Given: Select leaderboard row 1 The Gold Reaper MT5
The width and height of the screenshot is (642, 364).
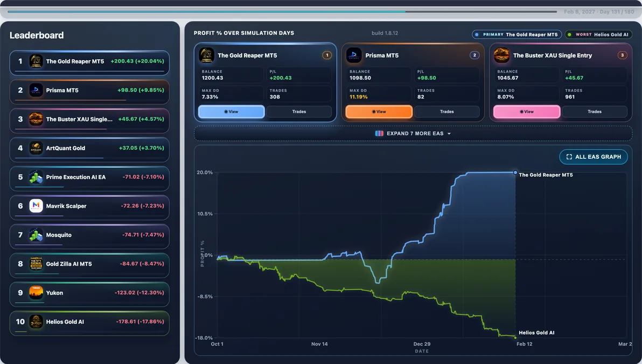Looking at the screenshot, I should point(89,62).
